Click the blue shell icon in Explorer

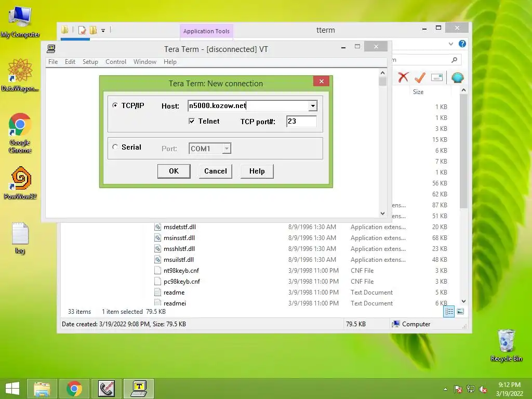(457, 77)
